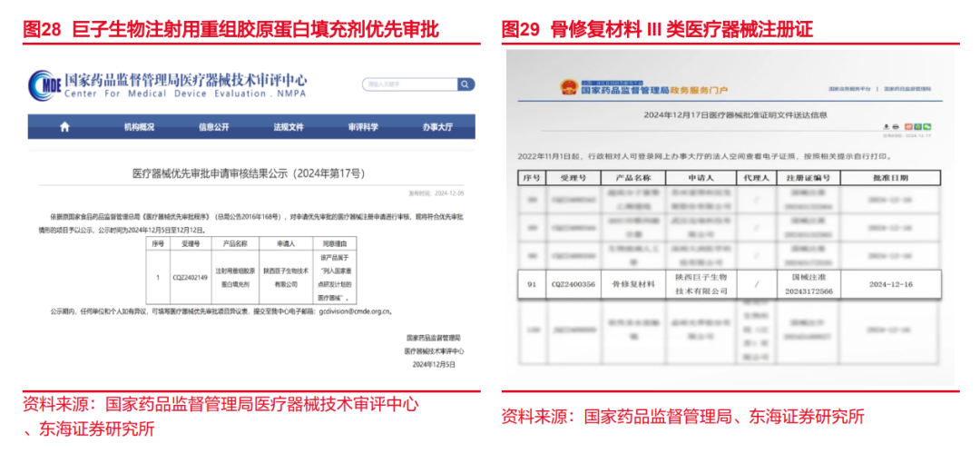The width and height of the screenshot is (980, 463).
Task: Click the email gcdivision@cmde.org.cn
Action: (355, 311)
